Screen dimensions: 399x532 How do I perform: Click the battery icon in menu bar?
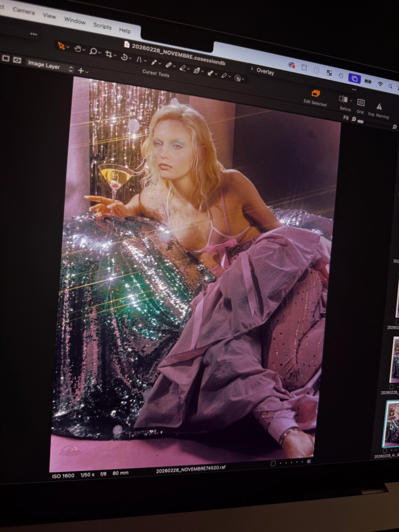point(368,81)
